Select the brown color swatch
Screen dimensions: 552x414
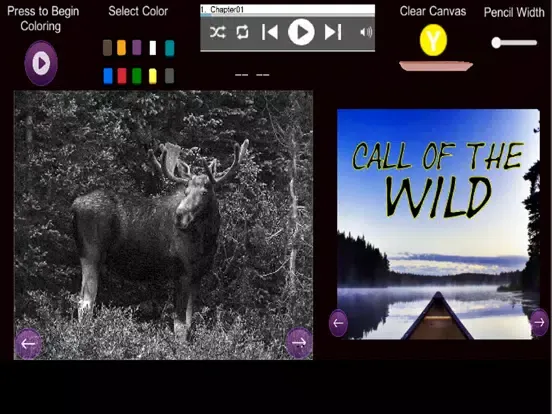[x=107, y=48]
